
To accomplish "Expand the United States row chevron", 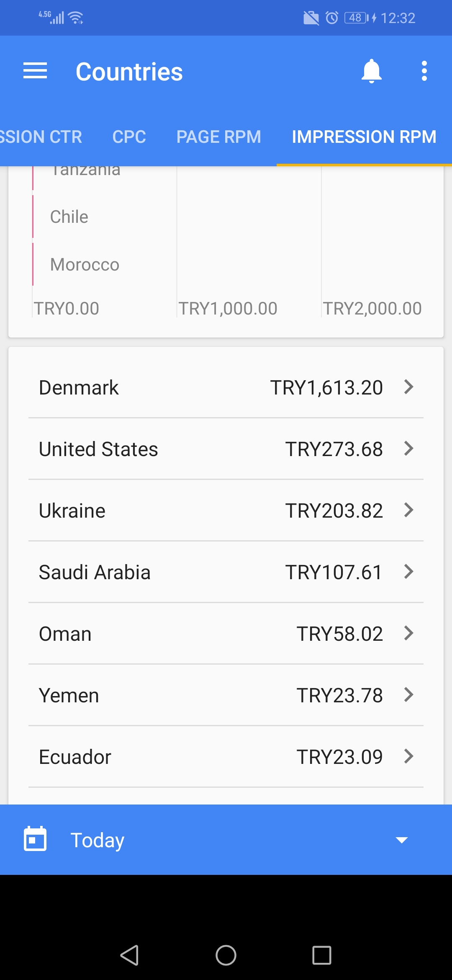I will point(408,449).
